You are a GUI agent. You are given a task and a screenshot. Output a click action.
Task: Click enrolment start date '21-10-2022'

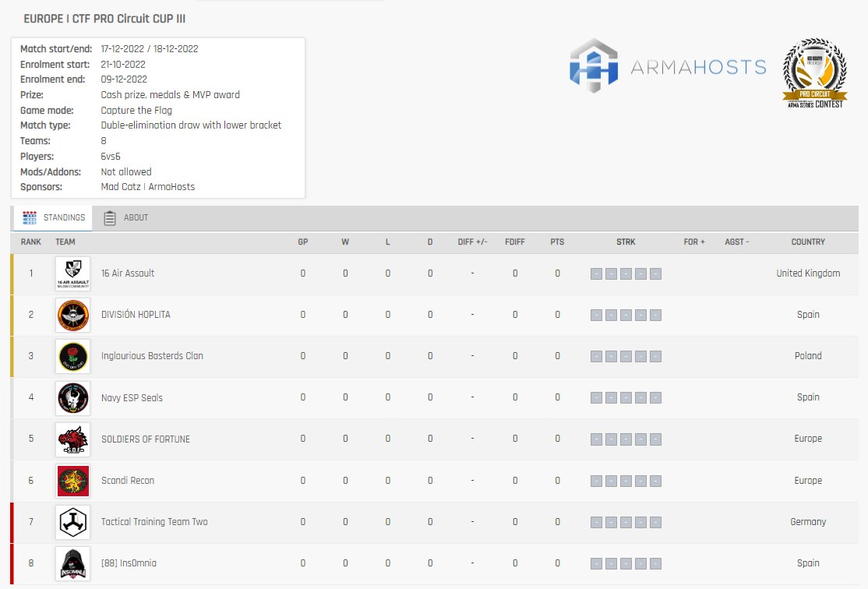click(x=123, y=64)
